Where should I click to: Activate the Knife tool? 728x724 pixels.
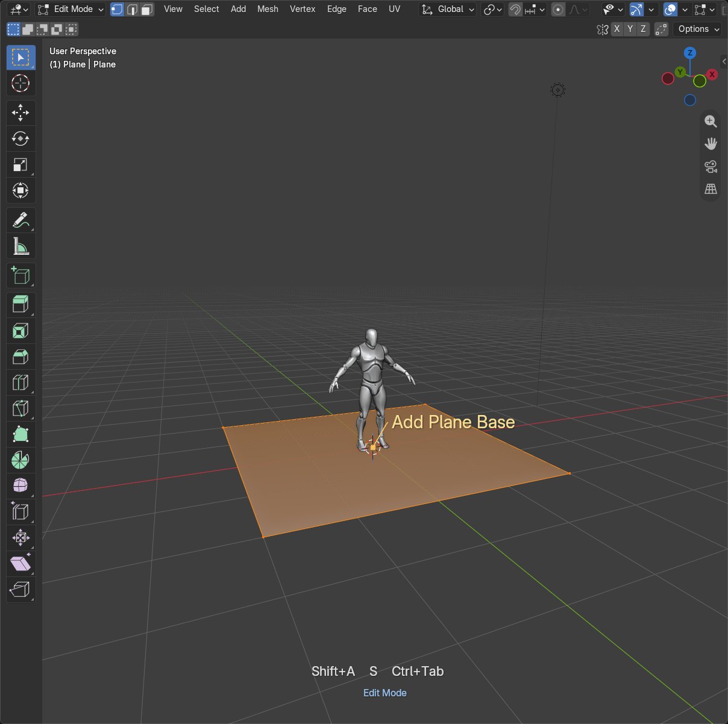click(20, 408)
